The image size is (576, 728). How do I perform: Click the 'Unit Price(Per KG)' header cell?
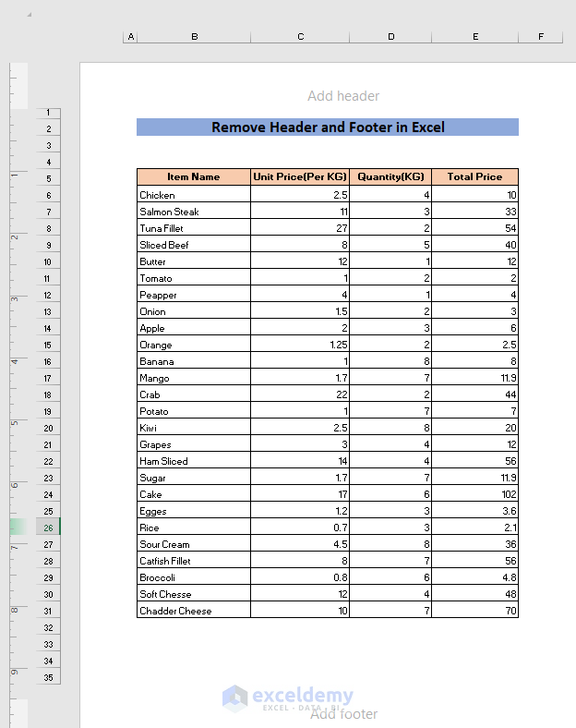click(x=300, y=176)
